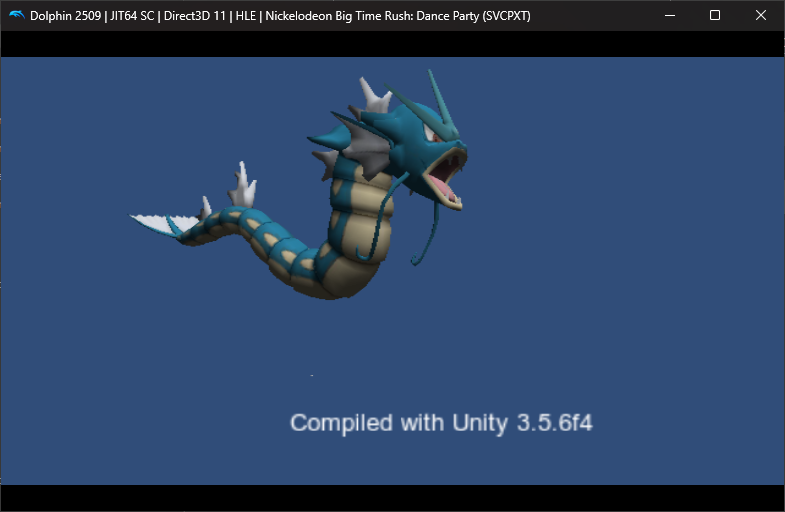Minimize the Dolphin emulator window
Screen dimensions: 785x512
[x=669, y=16]
